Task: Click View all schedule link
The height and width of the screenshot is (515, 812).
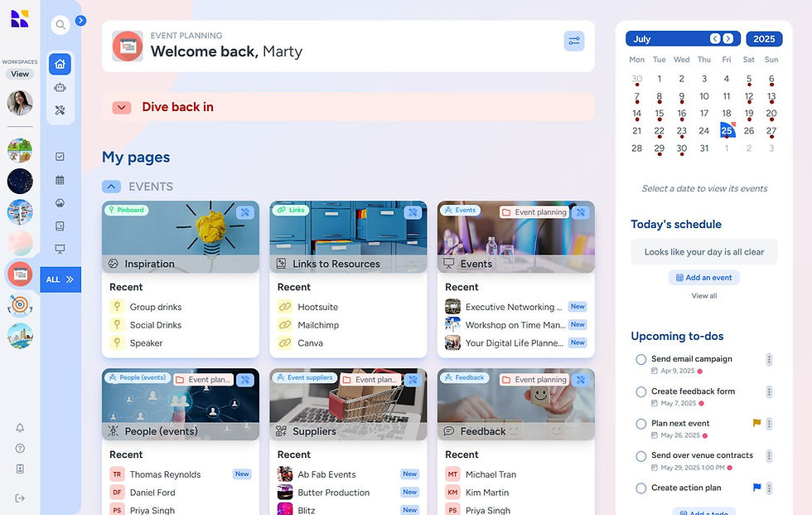Action: (703, 296)
